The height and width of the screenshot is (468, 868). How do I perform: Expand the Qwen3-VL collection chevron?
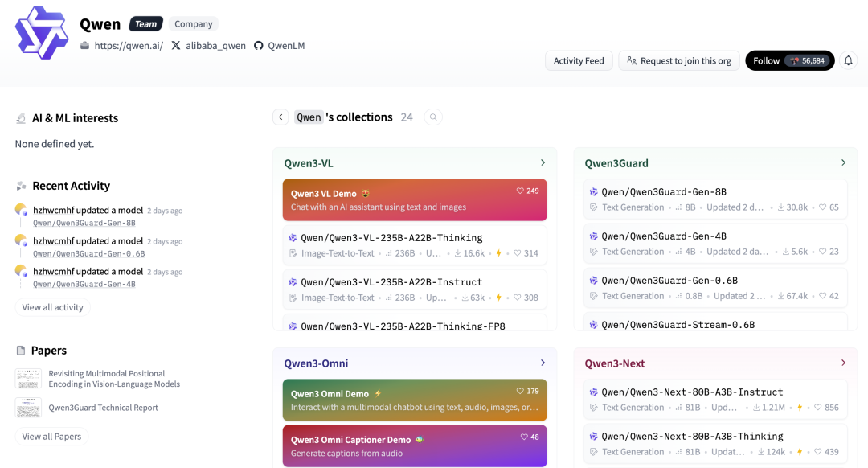point(543,162)
